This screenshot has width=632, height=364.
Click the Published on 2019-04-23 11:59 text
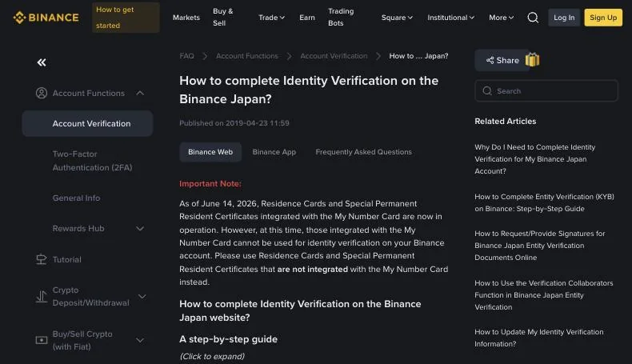coord(234,123)
